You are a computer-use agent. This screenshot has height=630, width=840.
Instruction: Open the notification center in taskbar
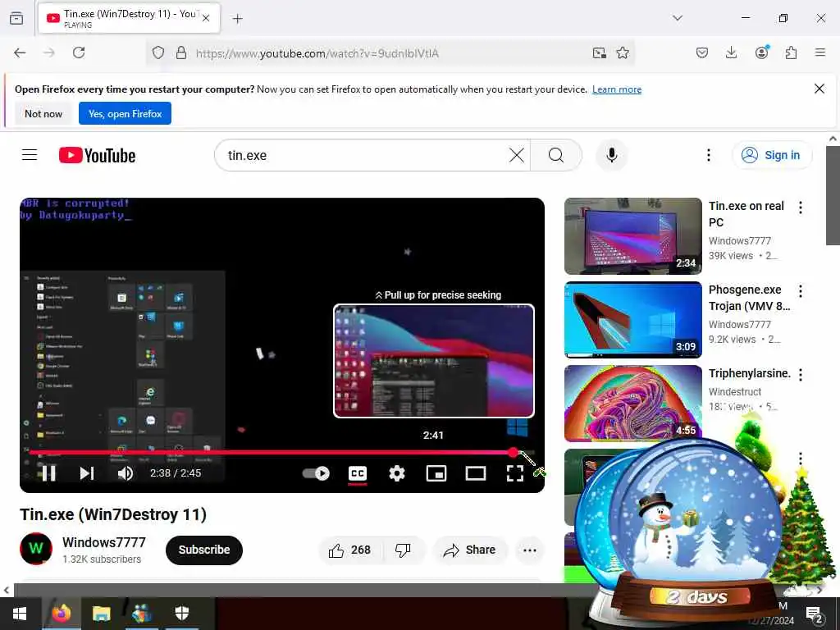point(814,615)
